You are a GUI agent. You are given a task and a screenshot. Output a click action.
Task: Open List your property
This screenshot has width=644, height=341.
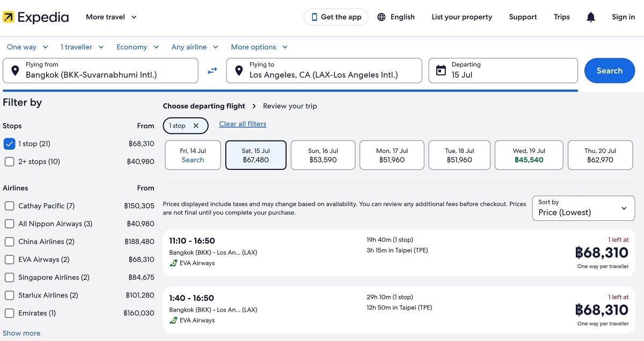(x=462, y=17)
